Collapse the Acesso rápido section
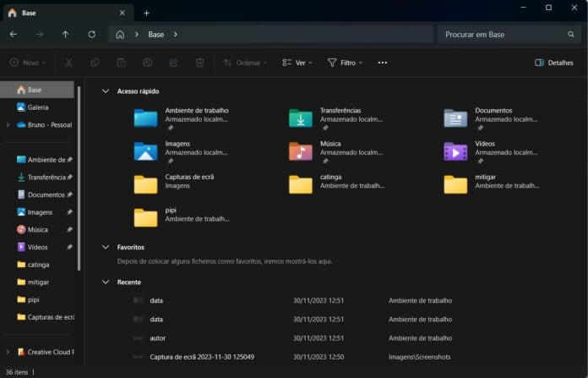The width and height of the screenshot is (588, 378). [106, 91]
